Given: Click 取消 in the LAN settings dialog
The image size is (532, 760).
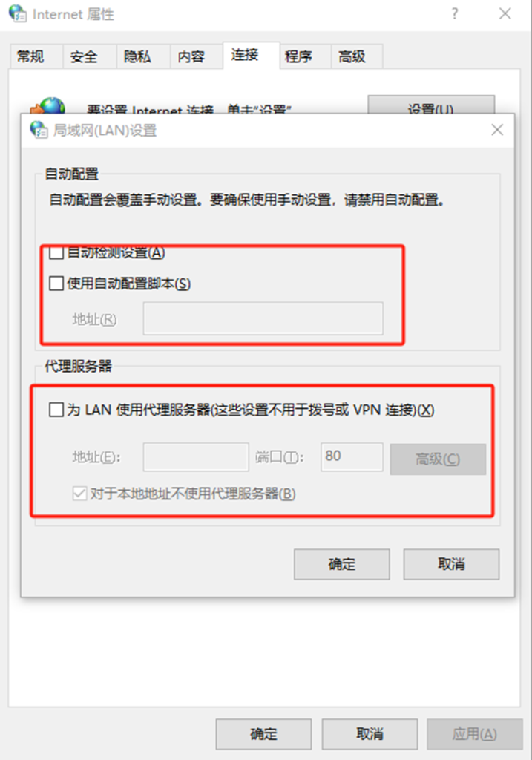Looking at the screenshot, I should (x=451, y=564).
